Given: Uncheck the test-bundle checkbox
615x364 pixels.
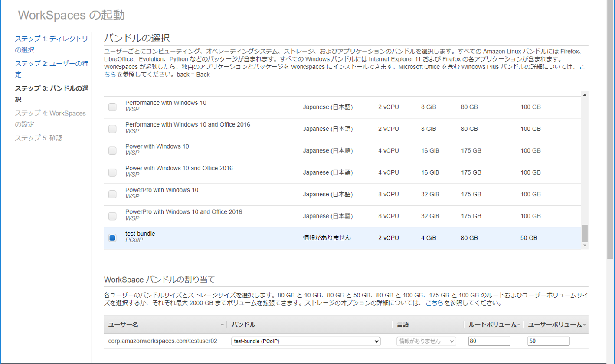Looking at the screenshot, I should 112,238.
